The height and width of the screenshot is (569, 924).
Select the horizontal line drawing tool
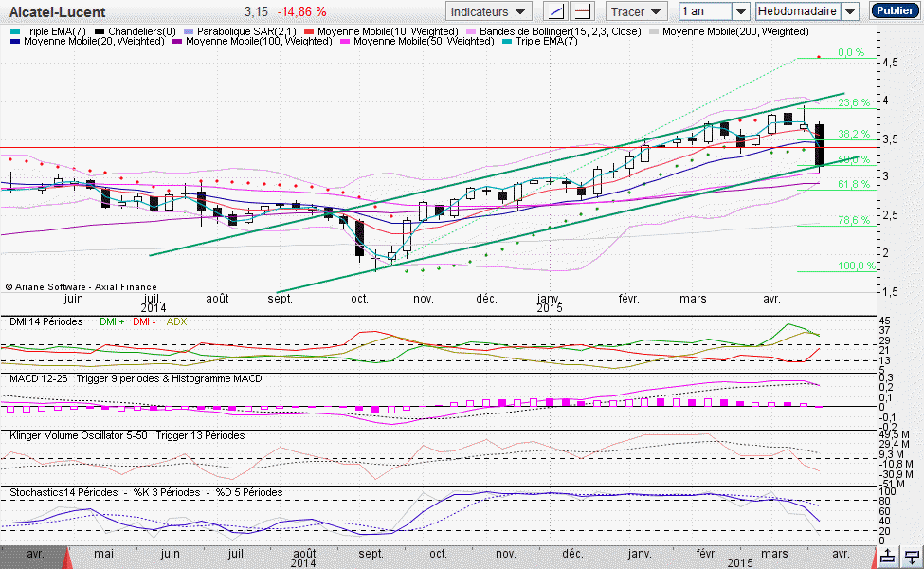pyautogui.click(x=583, y=11)
